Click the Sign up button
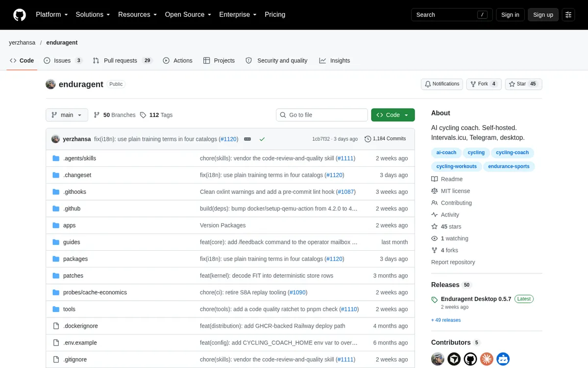This screenshot has height=368, width=588. coord(543,15)
